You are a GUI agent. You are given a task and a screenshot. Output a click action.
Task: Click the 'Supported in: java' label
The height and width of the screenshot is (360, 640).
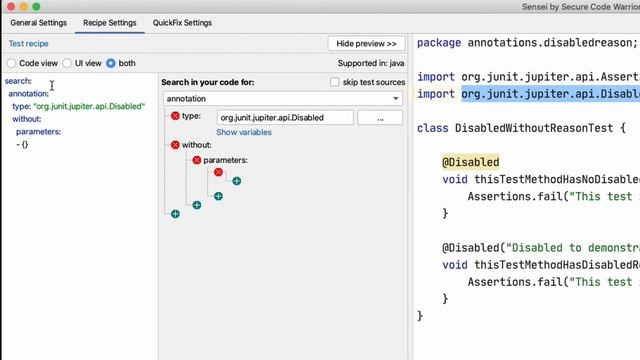[x=371, y=63]
